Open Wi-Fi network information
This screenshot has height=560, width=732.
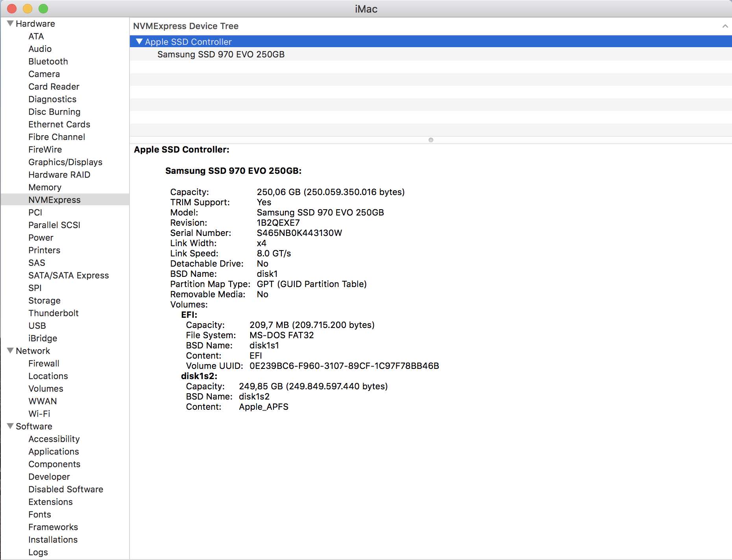[39, 414]
